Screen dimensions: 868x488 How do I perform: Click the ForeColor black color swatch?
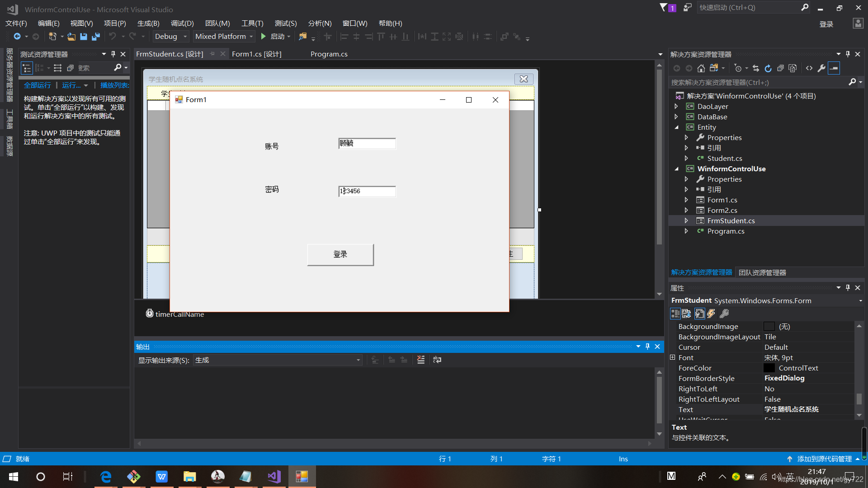[769, 368]
